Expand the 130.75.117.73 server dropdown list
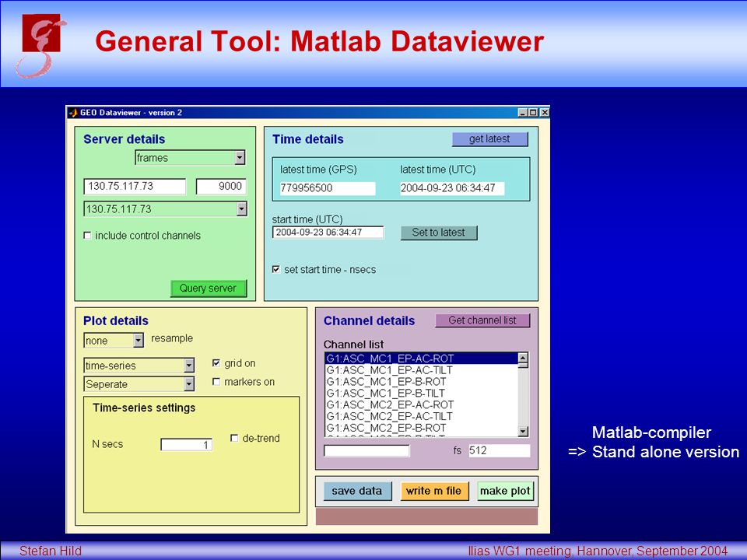The width and height of the screenshot is (747, 560). point(165,209)
